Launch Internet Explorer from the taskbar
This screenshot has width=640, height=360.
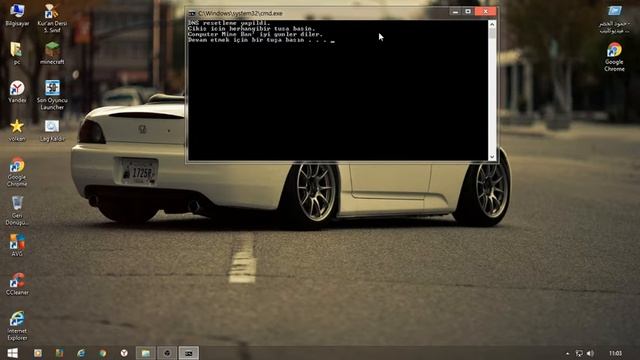point(81,353)
